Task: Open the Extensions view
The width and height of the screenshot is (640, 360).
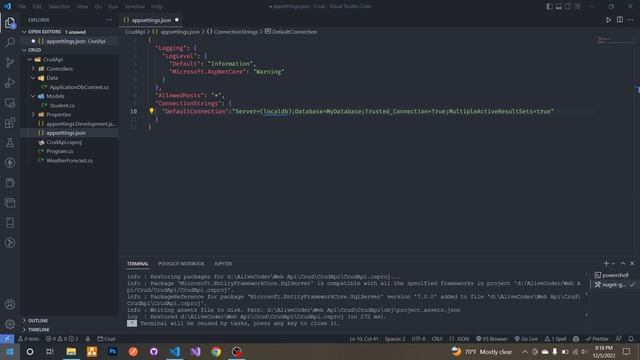Action: click(x=10, y=122)
